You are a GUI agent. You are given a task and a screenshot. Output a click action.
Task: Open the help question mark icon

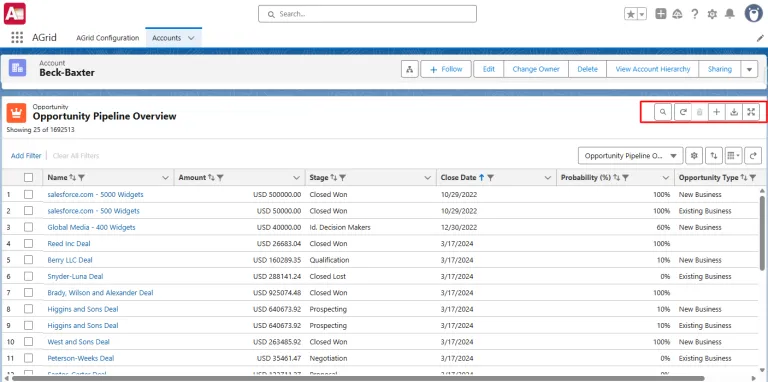[695, 14]
